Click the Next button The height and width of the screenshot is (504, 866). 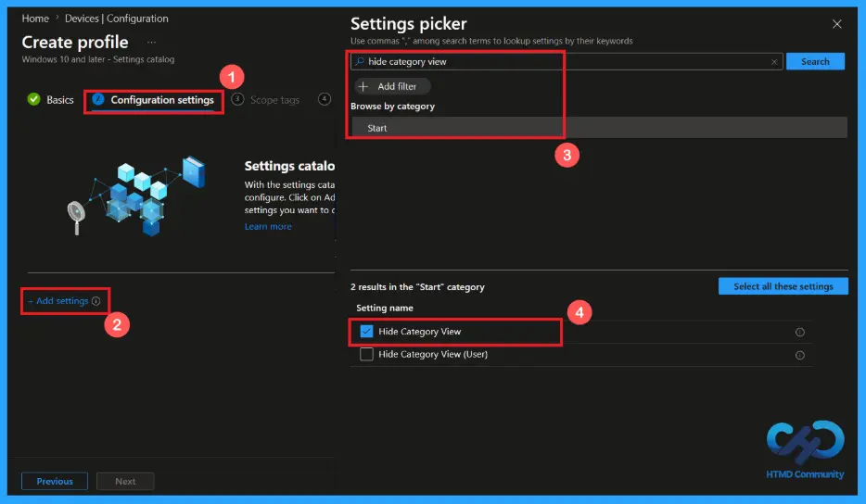pyautogui.click(x=125, y=482)
